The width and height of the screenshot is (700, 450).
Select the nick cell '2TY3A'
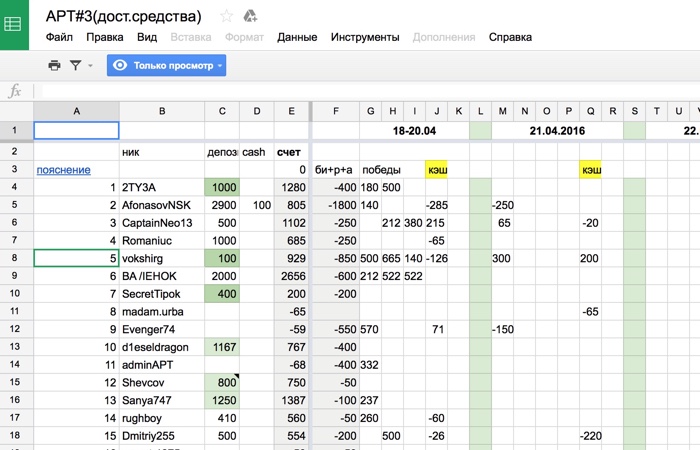(x=162, y=187)
